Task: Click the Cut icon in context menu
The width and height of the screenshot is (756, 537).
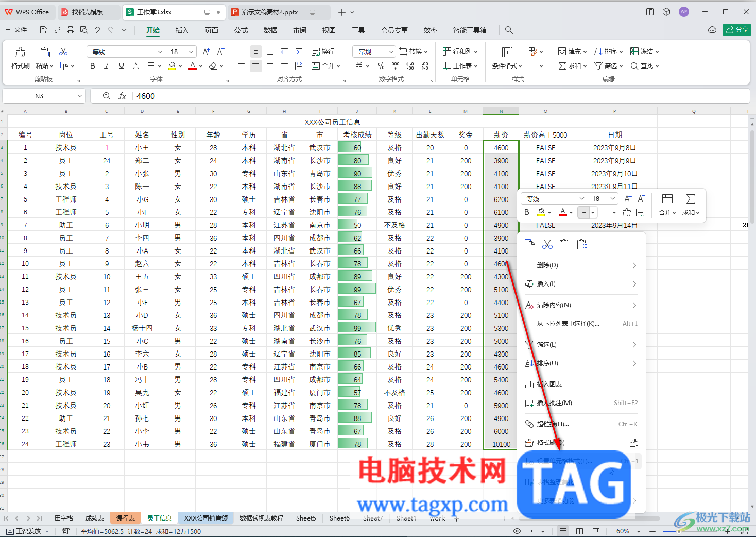Action: 547,244
